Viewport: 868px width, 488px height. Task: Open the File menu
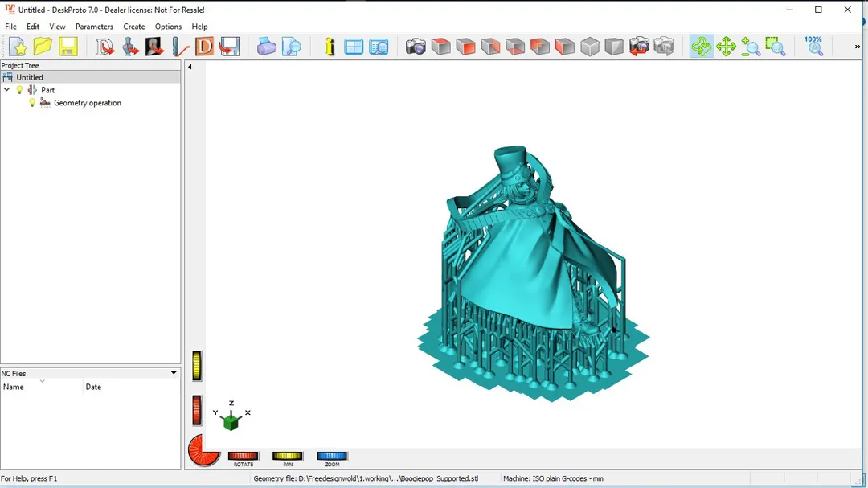pyautogui.click(x=10, y=27)
